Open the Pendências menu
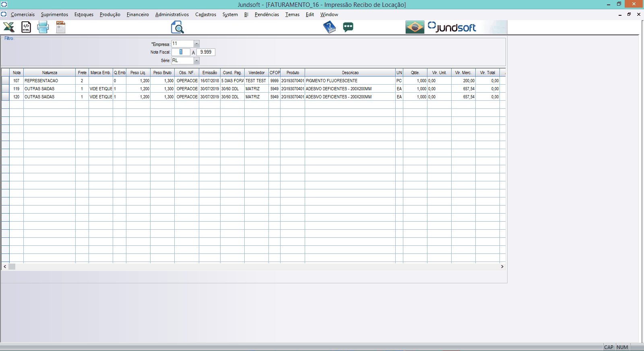Screen dimensions: 644x351 tap(266, 15)
